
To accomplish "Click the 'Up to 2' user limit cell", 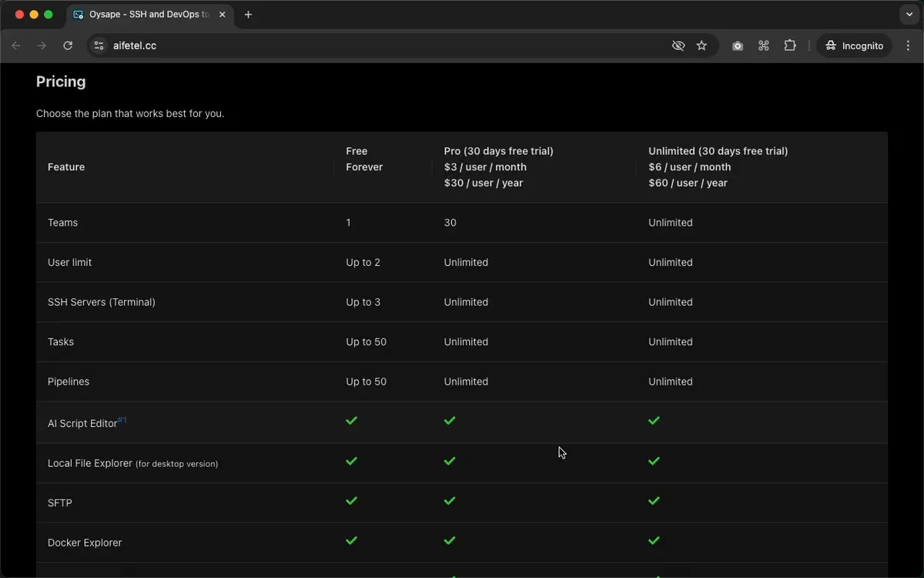I will pos(363,263).
